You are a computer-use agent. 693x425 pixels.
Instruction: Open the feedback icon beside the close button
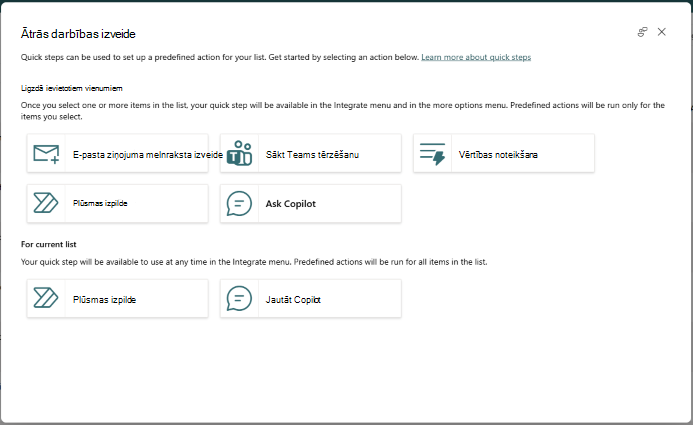click(642, 32)
